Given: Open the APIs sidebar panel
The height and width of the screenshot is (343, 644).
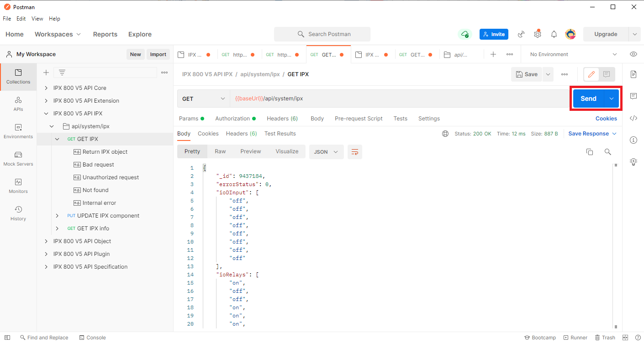Looking at the screenshot, I should (18, 104).
